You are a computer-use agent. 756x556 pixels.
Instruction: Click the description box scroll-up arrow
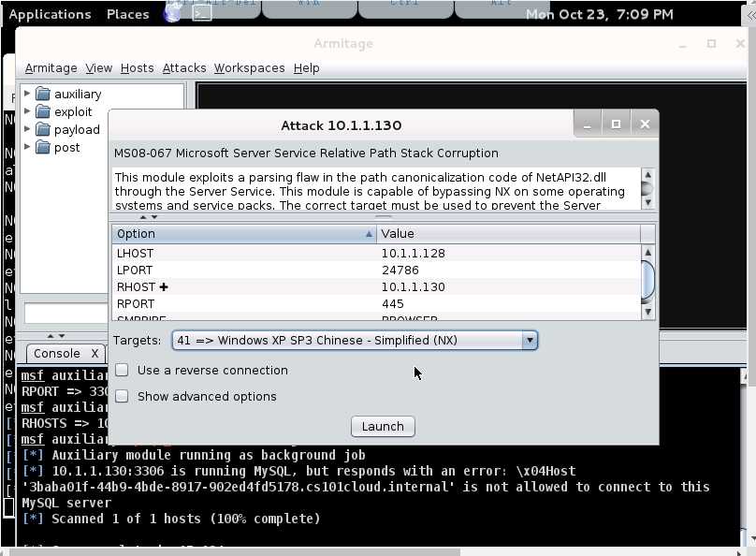tap(648, 174)
